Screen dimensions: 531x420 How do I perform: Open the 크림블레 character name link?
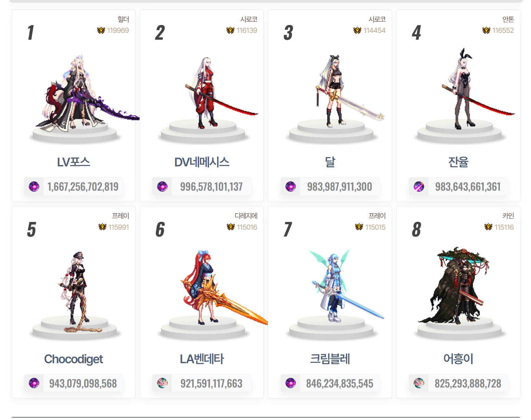[330, 359]
